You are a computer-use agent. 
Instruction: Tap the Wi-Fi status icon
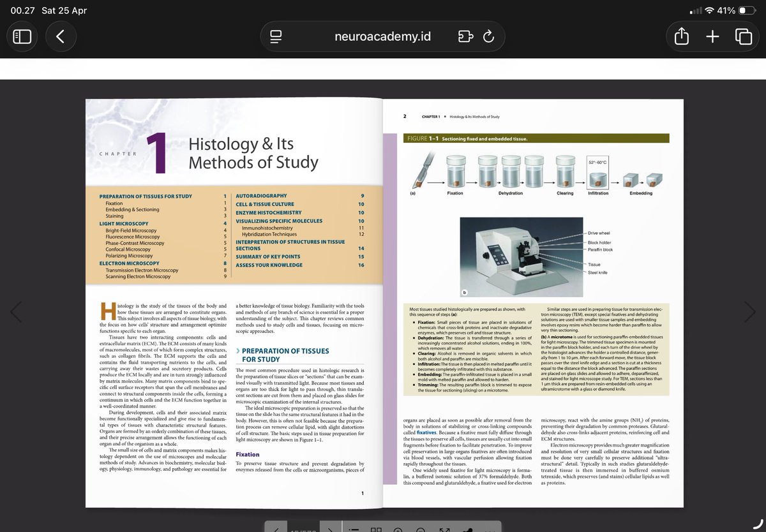[x=709, y=10]
